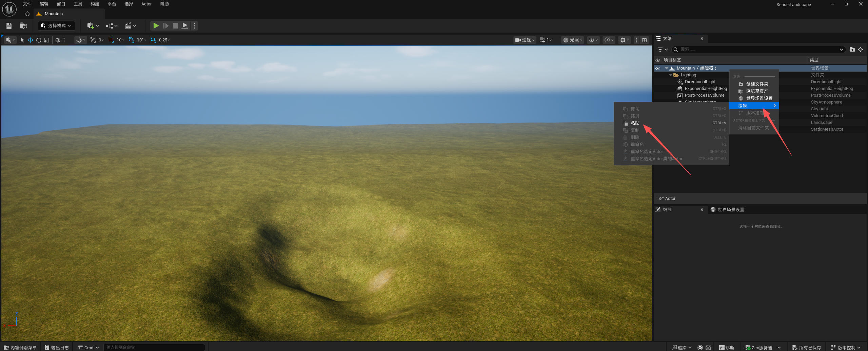Click the outliner settings gear icon
Screen dimensions: 868x351
click(861, 50)
